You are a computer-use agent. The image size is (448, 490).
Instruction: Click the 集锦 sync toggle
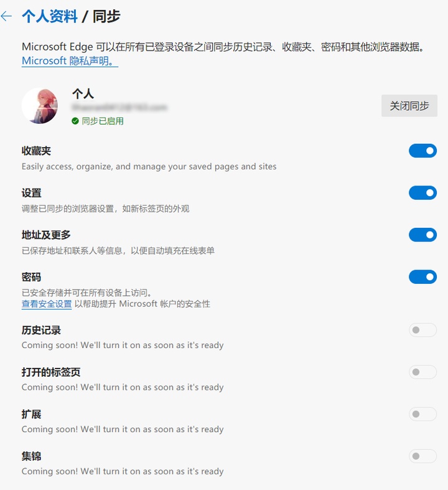pos(422,456)
